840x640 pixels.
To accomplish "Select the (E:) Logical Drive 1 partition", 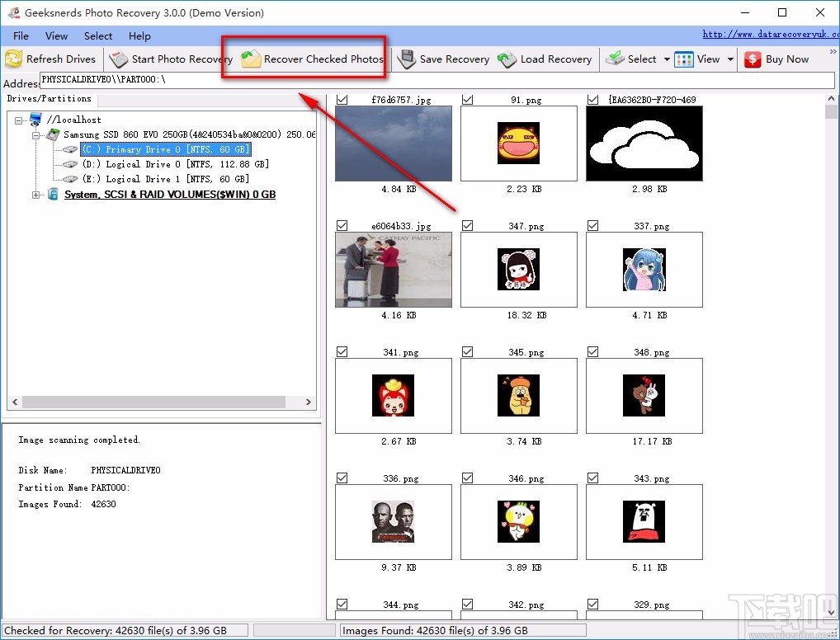I will [166, 179].
